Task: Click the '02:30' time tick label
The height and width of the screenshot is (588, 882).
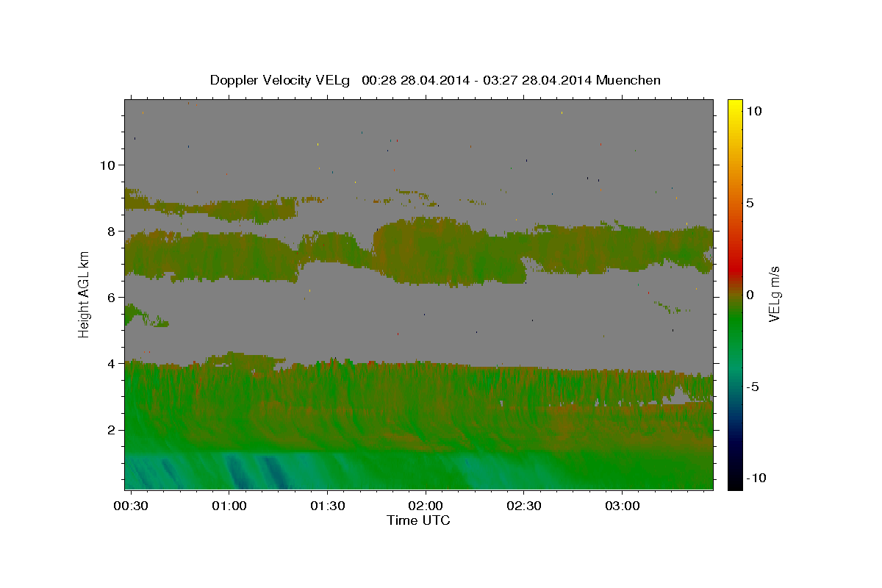Action: (x=524, y=506)
